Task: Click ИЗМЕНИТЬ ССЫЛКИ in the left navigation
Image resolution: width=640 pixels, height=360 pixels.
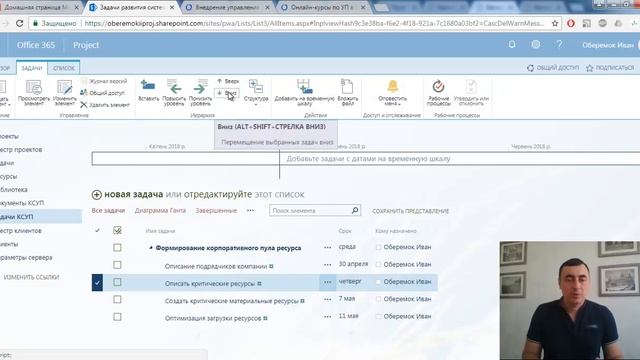Action: coord(31,277)
